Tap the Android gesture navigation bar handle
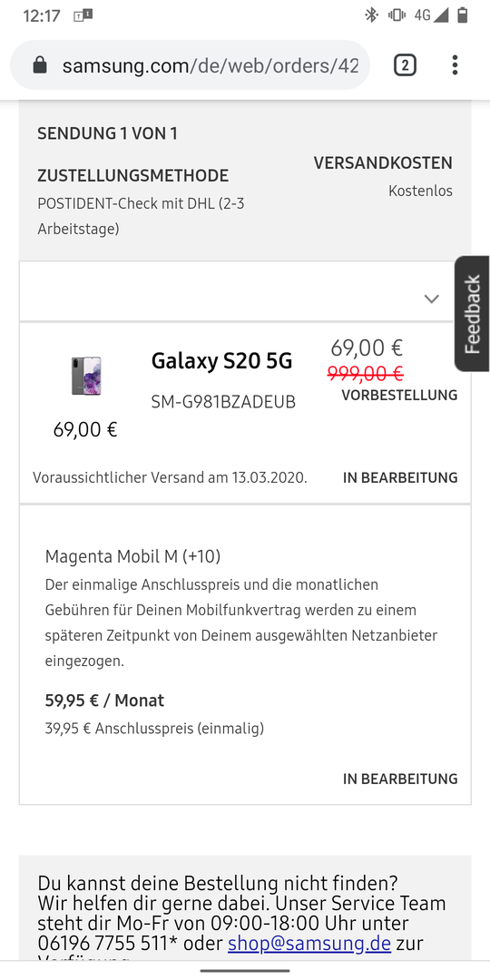 tap(245, 971)
